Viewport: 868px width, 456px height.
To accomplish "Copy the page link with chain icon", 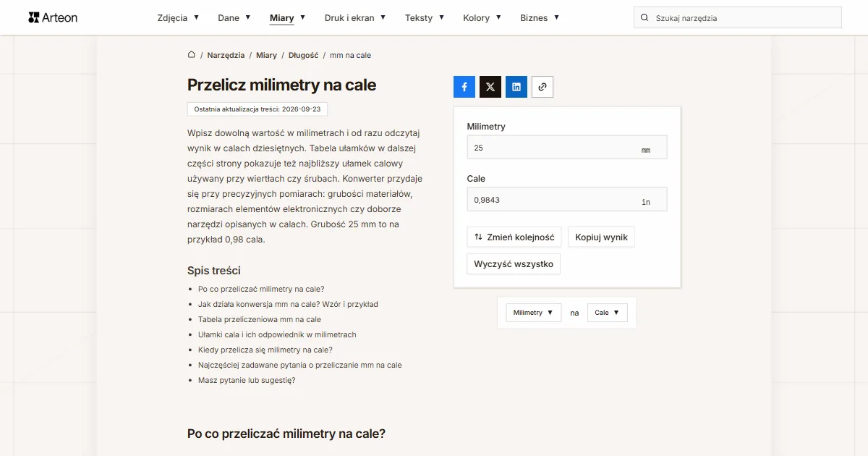I will click(x=542, y=87).
